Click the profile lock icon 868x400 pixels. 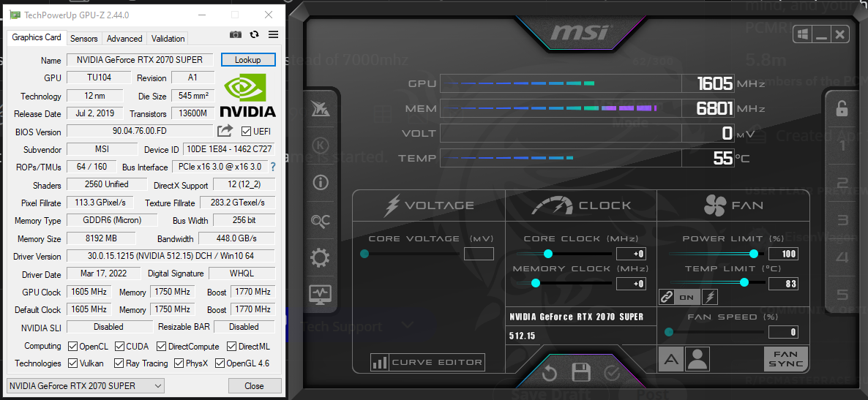pos(842,108)
